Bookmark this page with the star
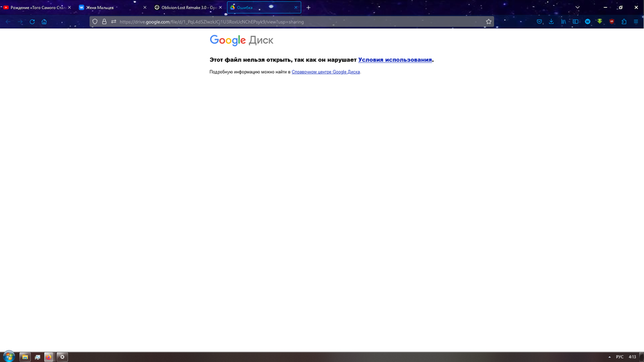The height and width of the screenshot is (362, 644). click(x=488, y=22)
